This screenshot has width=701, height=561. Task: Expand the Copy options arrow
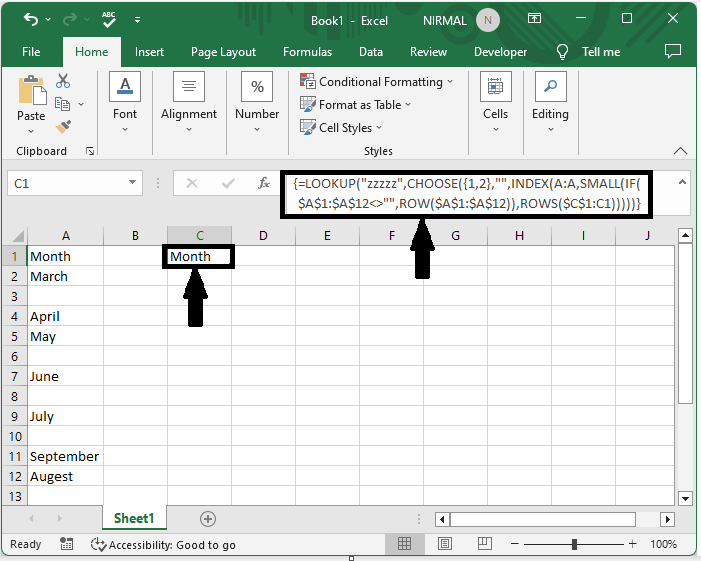point(81,104)
